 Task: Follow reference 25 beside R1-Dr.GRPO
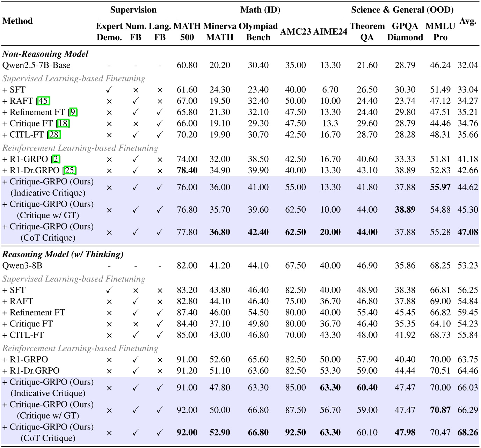pos(70,170)
